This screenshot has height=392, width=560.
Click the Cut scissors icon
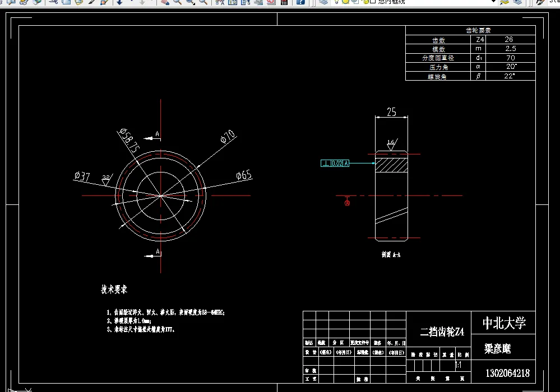54,2
